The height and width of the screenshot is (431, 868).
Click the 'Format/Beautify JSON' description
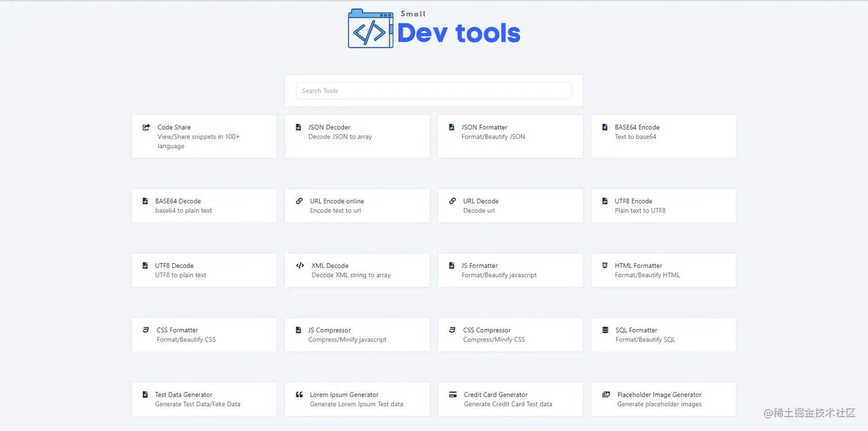[493, 137]
